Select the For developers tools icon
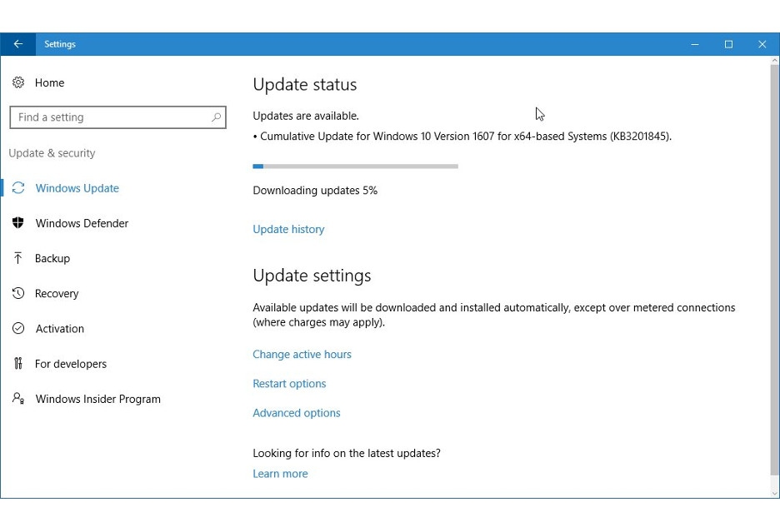 pyautogui.click(x=18, y=364)
